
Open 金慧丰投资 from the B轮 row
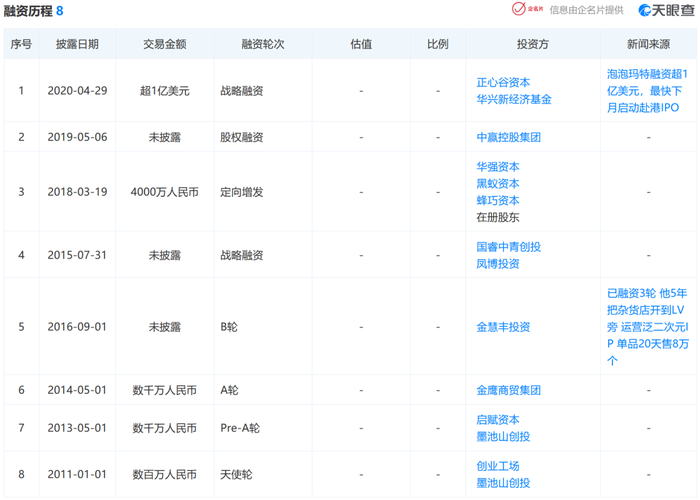coord(503,327)
